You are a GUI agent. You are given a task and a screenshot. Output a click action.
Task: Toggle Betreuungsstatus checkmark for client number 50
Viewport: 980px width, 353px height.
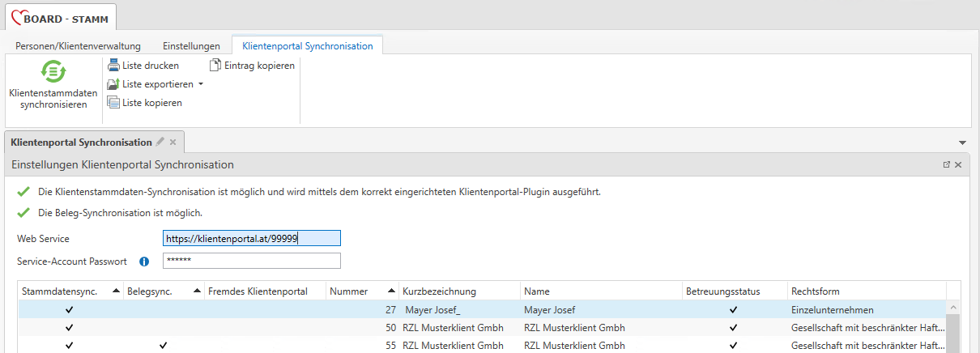(x=733, y=328)
